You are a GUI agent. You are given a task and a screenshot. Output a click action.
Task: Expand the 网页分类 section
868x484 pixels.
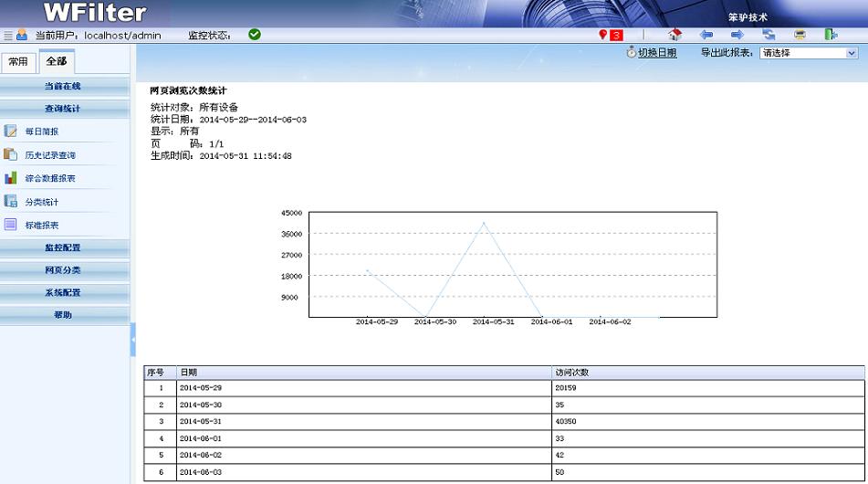coord(63,270)
